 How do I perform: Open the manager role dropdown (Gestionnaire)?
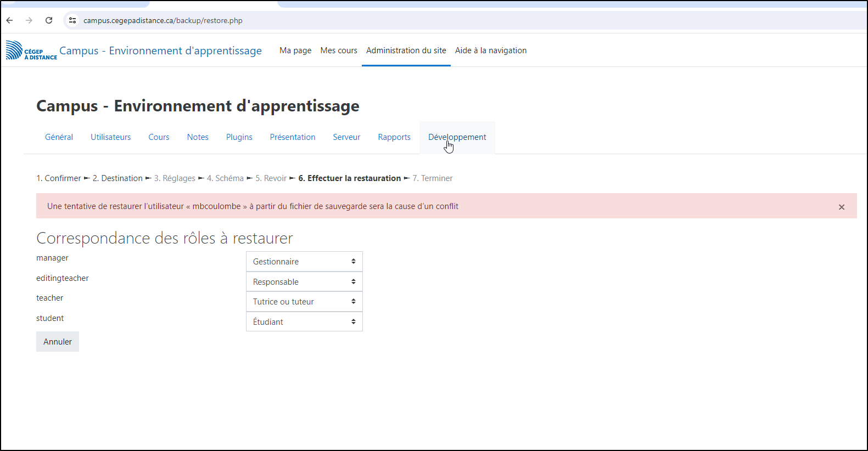tap(304, 262)
